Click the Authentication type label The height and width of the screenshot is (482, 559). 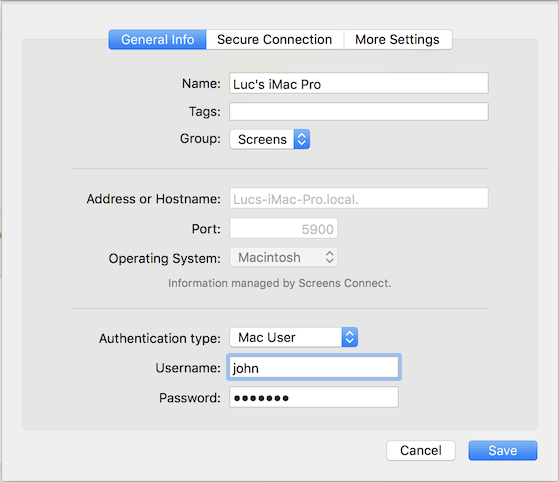point(160,338)
